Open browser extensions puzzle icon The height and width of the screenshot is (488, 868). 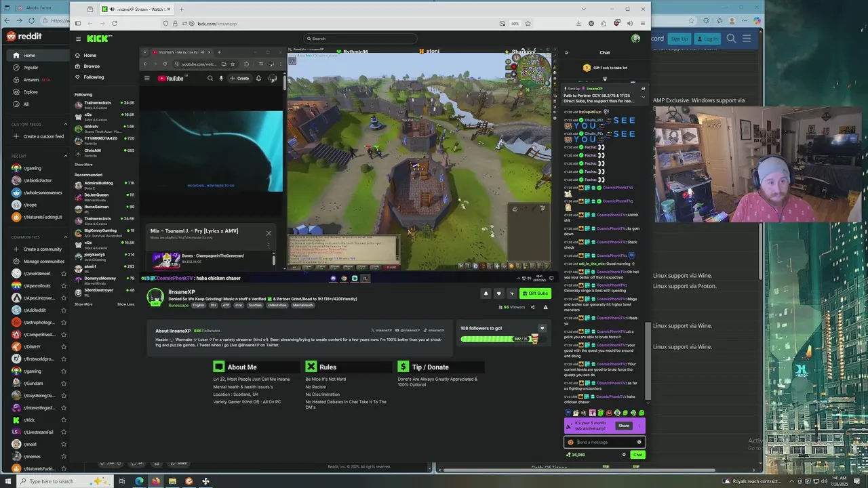[604, 23]
